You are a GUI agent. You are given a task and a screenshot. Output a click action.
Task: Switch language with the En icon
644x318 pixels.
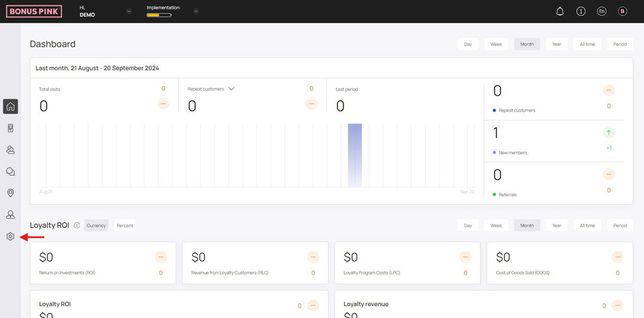pyautogui.click(x=602, y=11)
